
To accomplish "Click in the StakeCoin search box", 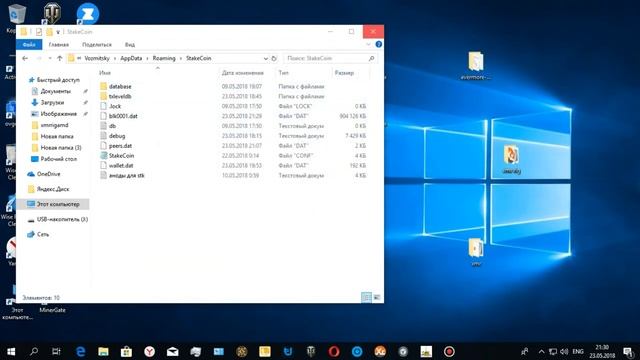I will click(330, 58).
